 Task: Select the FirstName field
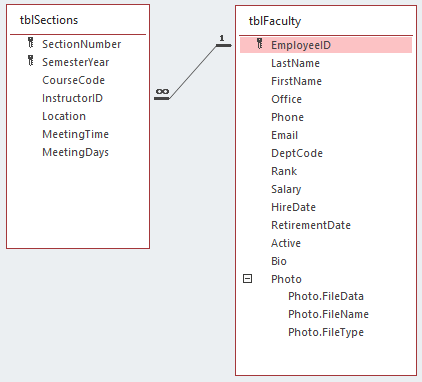pos(296,81)
